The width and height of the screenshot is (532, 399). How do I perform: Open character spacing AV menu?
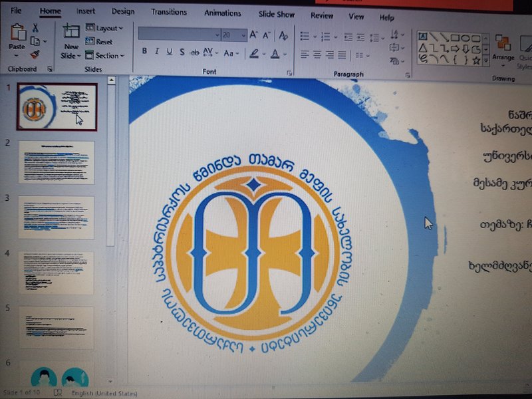pos(210,53)
